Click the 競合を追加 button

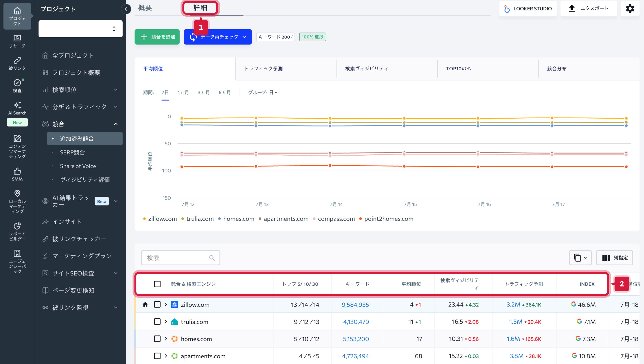[x=157, y=37]
